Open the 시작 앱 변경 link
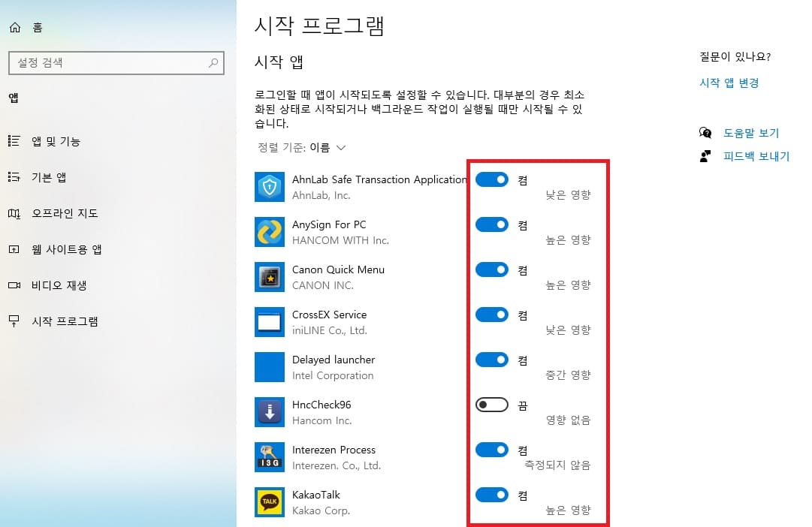 pos(729,83)
